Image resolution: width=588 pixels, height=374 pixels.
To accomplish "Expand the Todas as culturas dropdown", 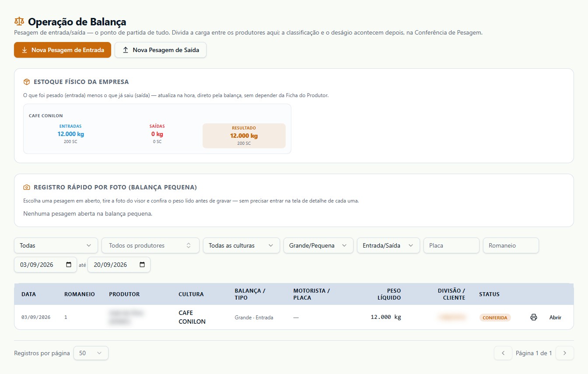I will point(241,245).
